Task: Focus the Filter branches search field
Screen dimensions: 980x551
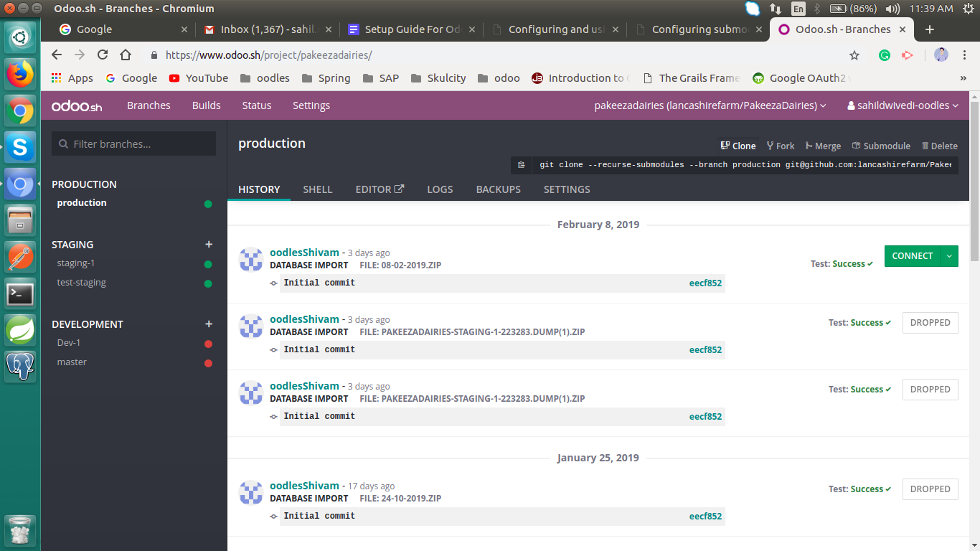Action: pyautogui.click(x=133, y=143)
